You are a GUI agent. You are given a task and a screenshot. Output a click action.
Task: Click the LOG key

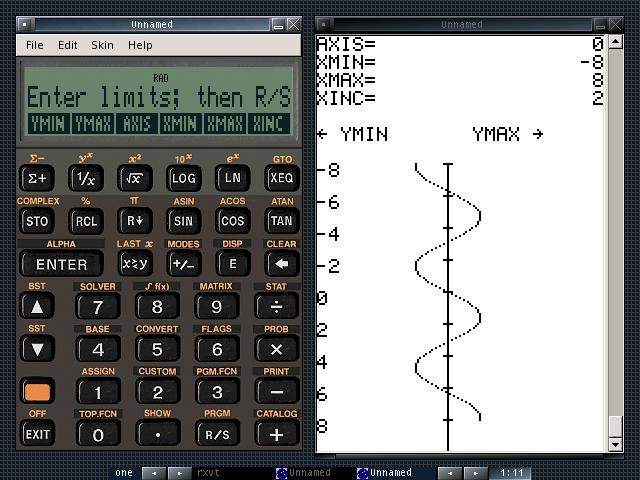click(x=184, y=178)
